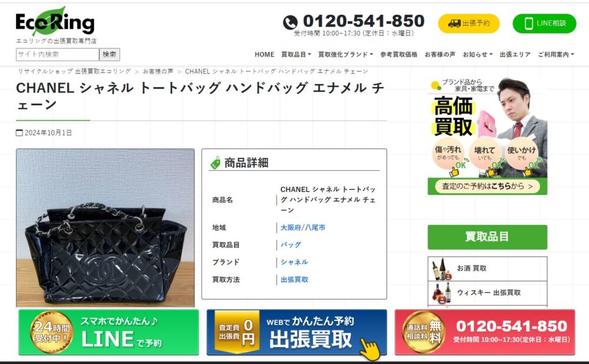Select 出張エリア in the navigation
Viewport: 589px width, 364px height.
(515, 54)
